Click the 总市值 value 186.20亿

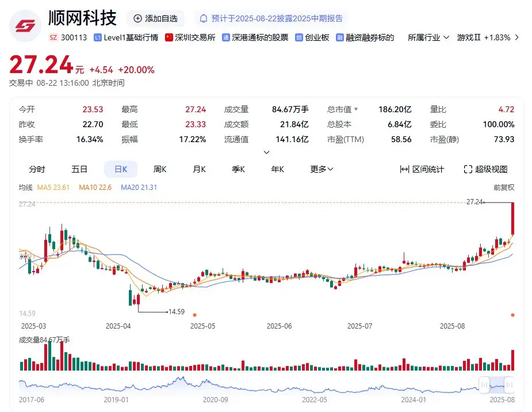click(x=395, y=109)
